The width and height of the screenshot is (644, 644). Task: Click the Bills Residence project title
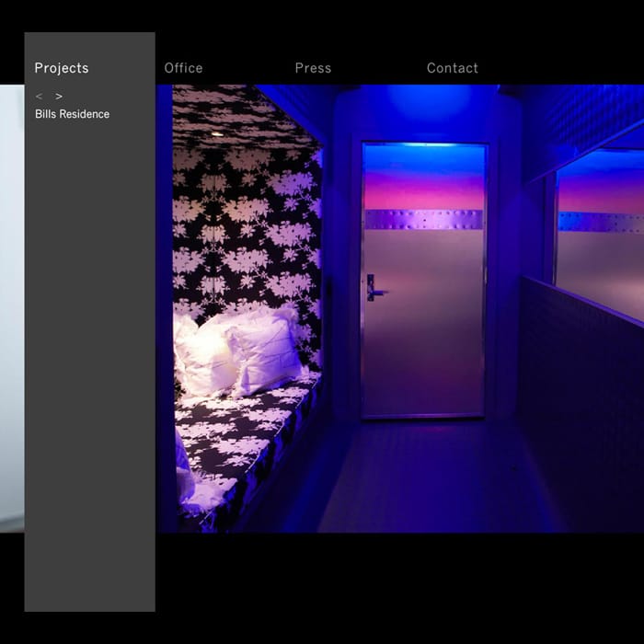73,114
